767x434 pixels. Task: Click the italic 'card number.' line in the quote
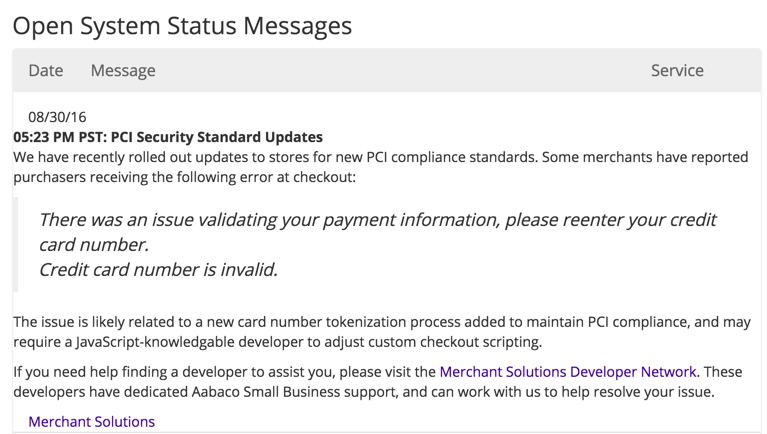click(94, 245)
